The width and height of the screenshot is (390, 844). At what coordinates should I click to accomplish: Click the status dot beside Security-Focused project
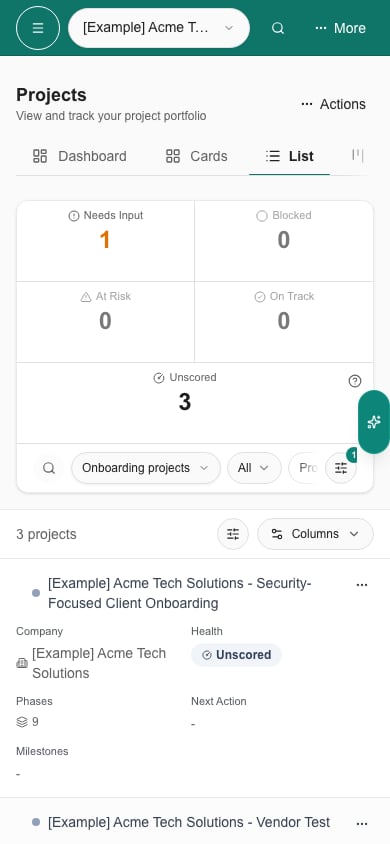click(x=36, y=593)
